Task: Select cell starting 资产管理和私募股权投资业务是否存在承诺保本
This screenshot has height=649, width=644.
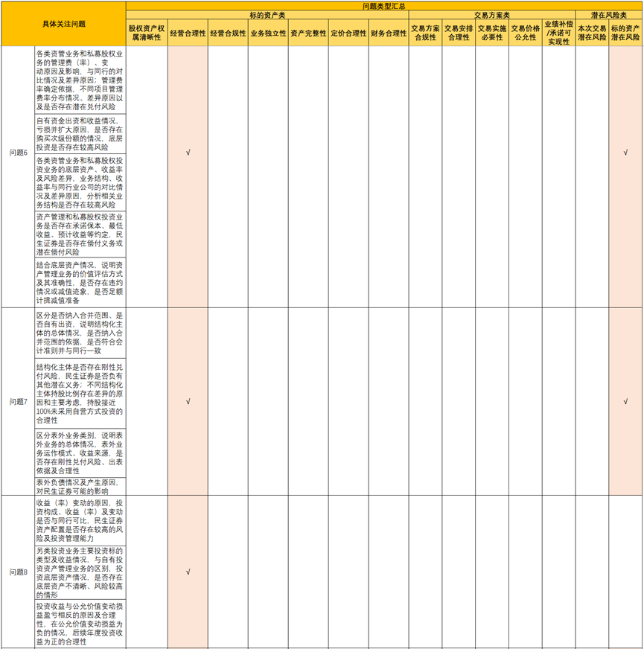Action: click(80, 234)
